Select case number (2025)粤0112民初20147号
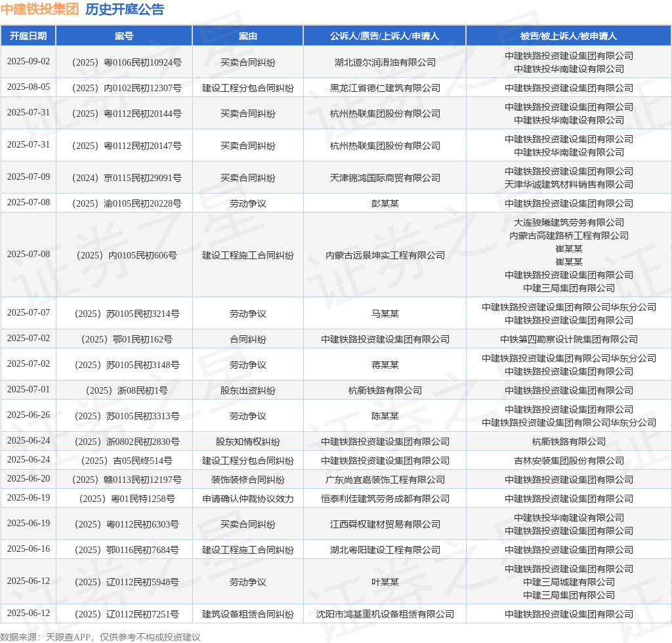672x643 pixels. 127,146
